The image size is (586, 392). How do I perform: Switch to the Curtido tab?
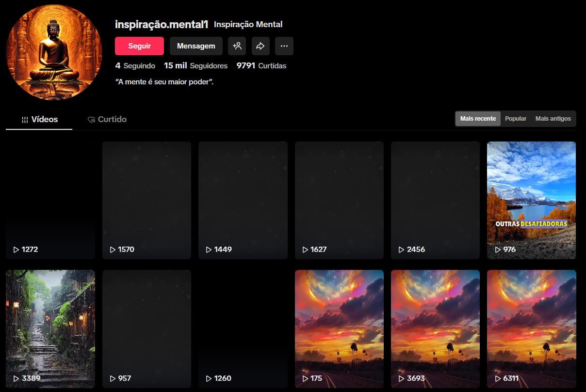click(x=107, y=119)
